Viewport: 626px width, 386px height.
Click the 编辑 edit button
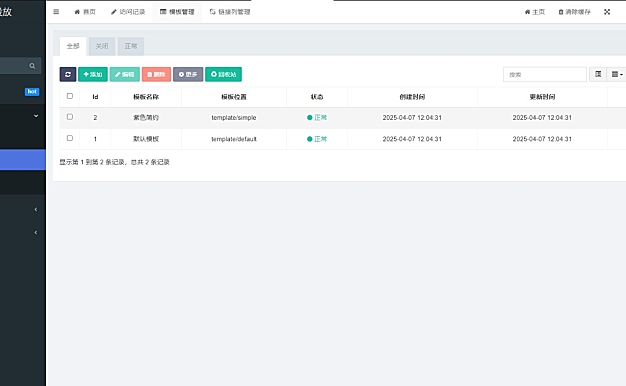pos(125,74)
